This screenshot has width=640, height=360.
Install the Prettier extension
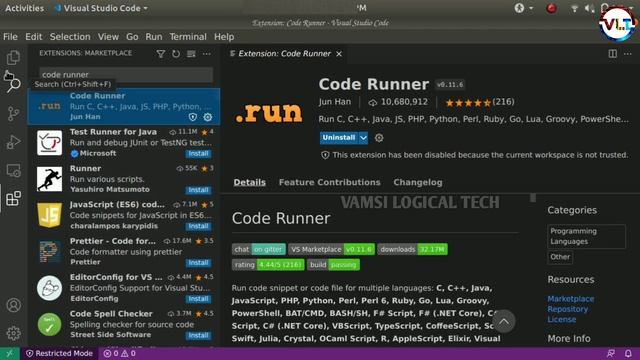click(198, 263)
